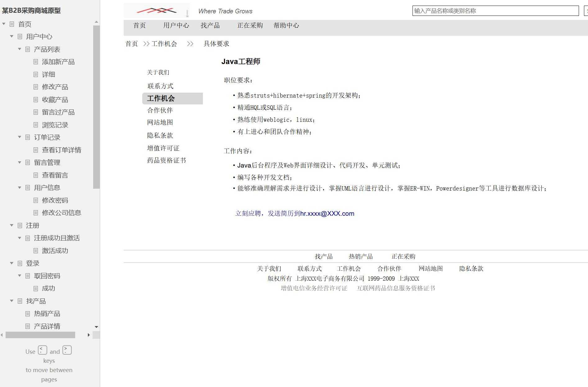Switch to the 正在采购 navigation tab
The image size is (588, 387).
pos(250,25)
